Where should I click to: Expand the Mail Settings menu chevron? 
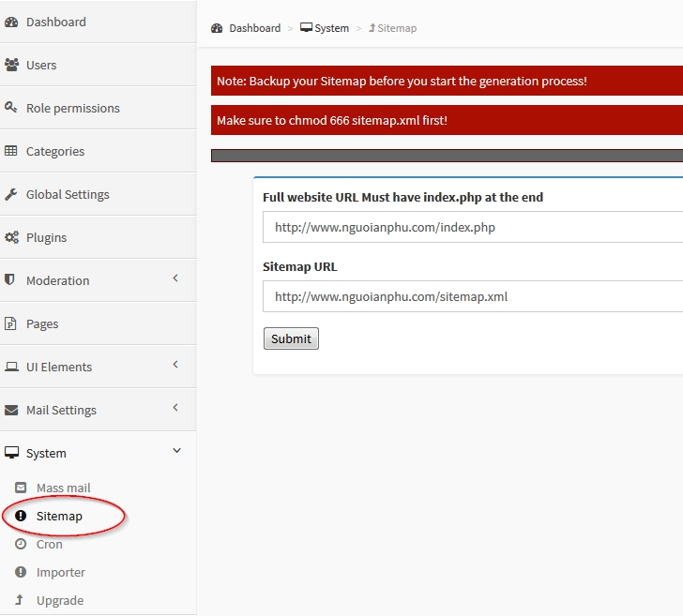175,407
